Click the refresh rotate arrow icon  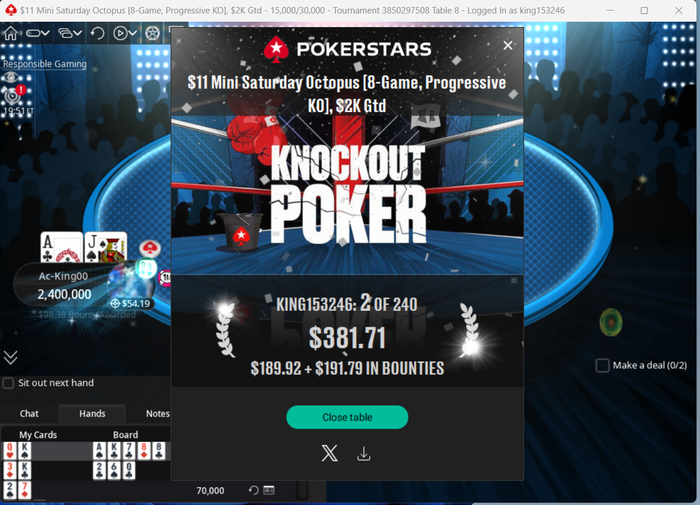click(x=97, y=33)
